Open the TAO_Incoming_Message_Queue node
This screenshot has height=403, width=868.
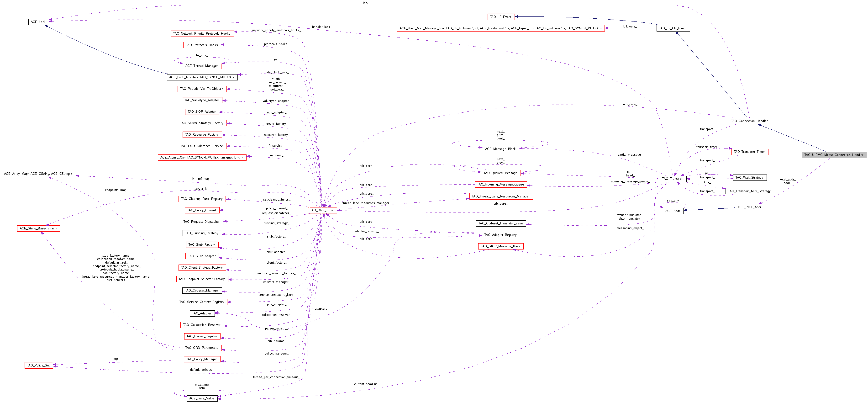500,185
